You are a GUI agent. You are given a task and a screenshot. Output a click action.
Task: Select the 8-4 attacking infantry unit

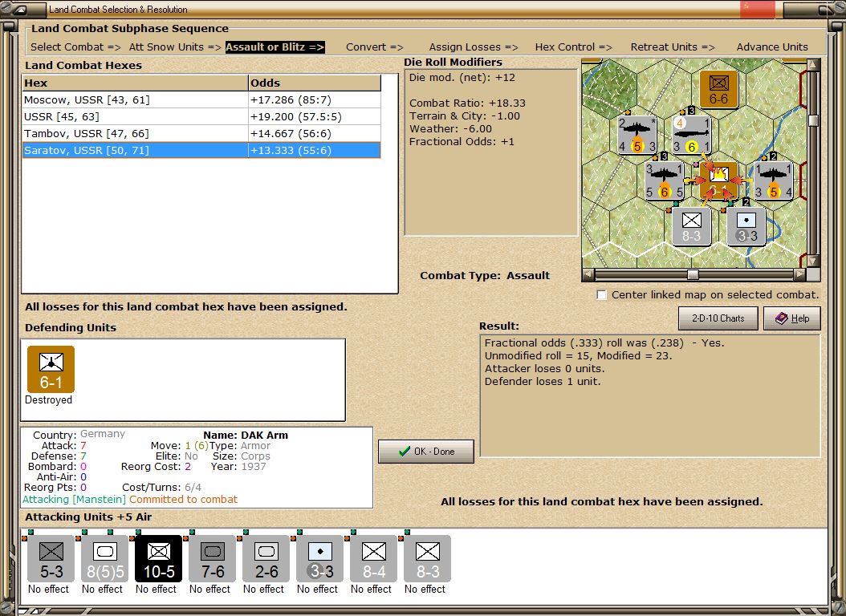[373, 559]
